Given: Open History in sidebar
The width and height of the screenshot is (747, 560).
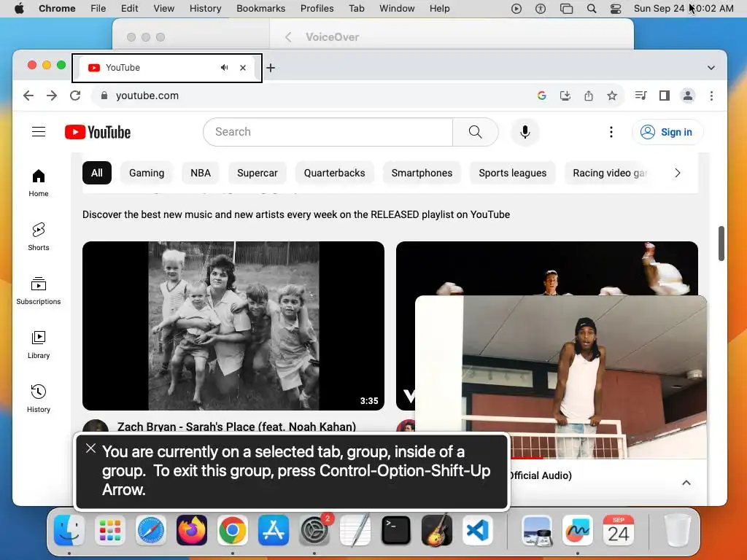Looking at the screenshot, I should (x=39, y=398).
